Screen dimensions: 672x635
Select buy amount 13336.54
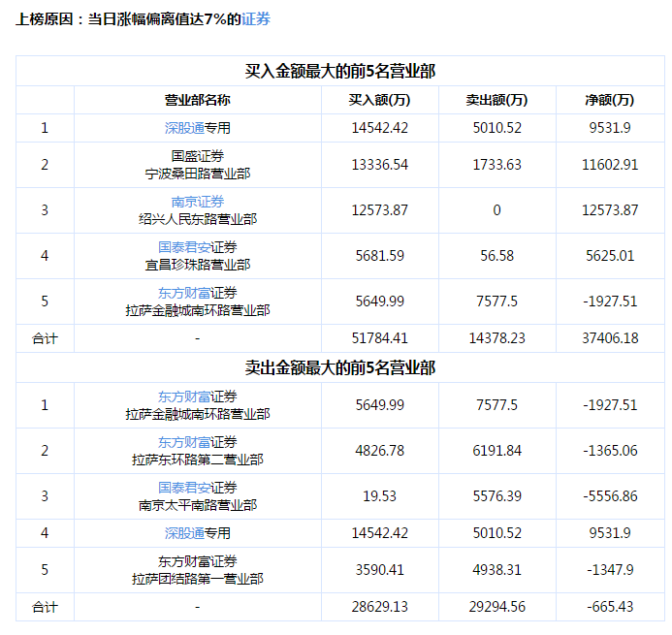(380, 165)
